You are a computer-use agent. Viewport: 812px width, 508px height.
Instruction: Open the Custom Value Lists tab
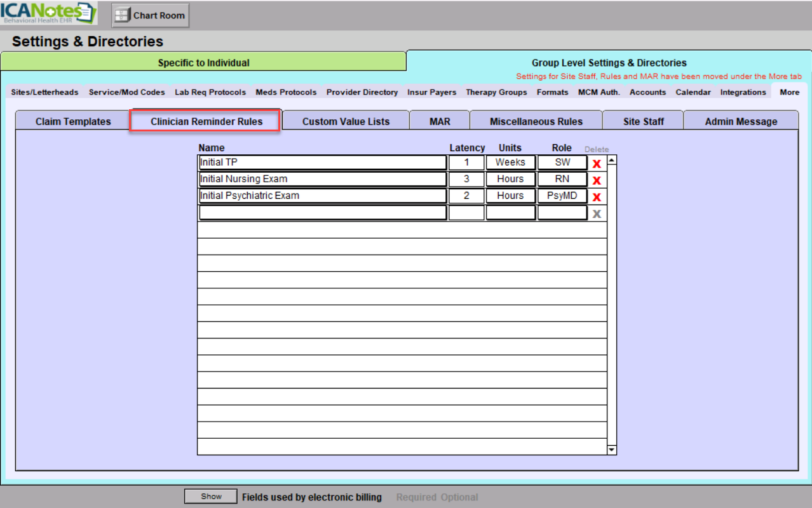click(346, 121)
